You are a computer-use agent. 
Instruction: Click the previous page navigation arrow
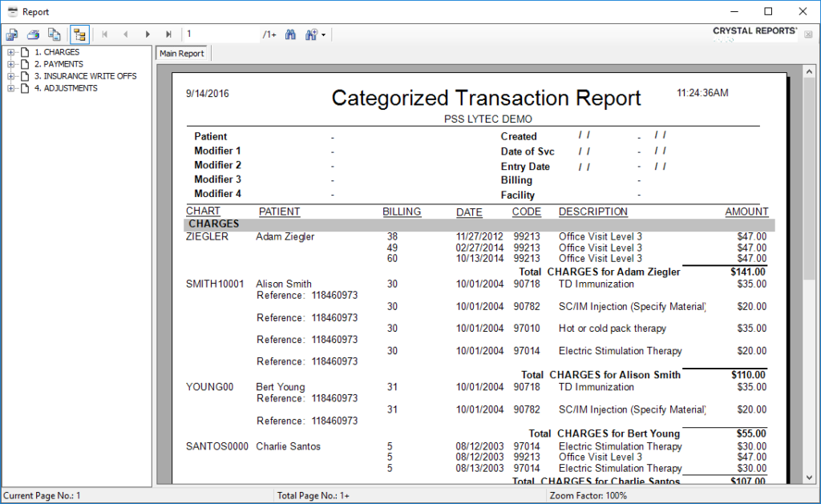pyautogui.click(x=125, y=34)
